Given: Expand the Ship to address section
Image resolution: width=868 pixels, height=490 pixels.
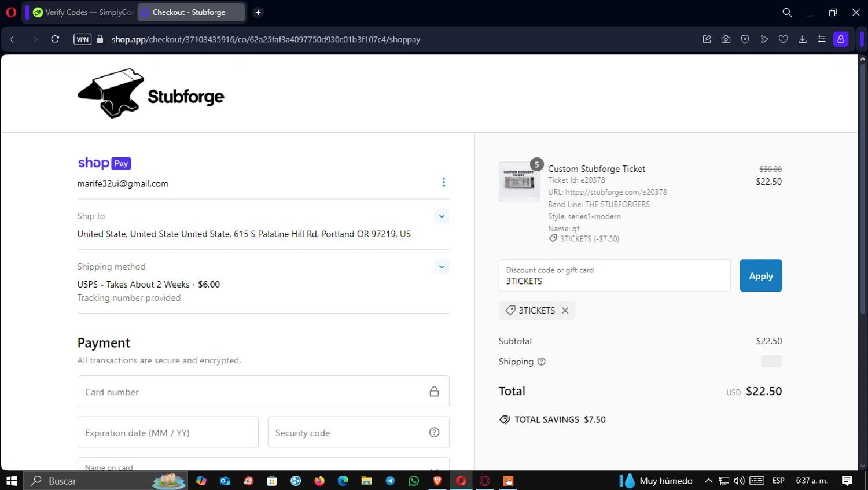Looking at the screenshot, I should pos(442,216).
